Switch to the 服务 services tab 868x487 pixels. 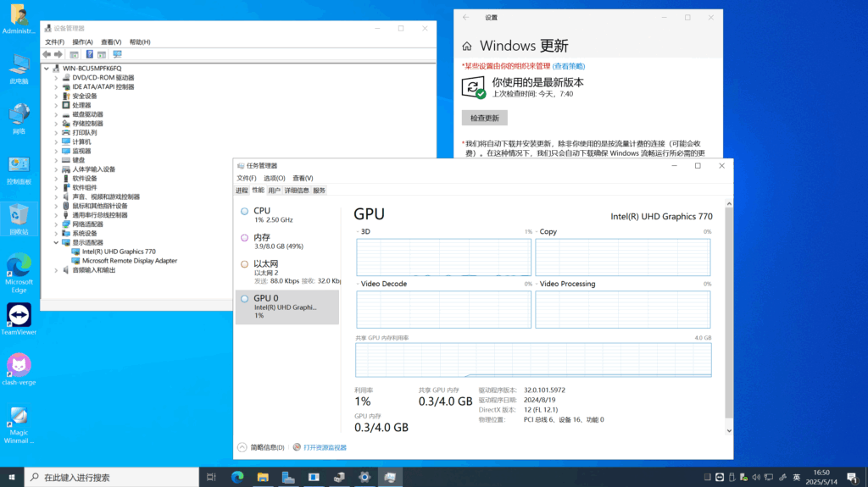pos(319,191)
